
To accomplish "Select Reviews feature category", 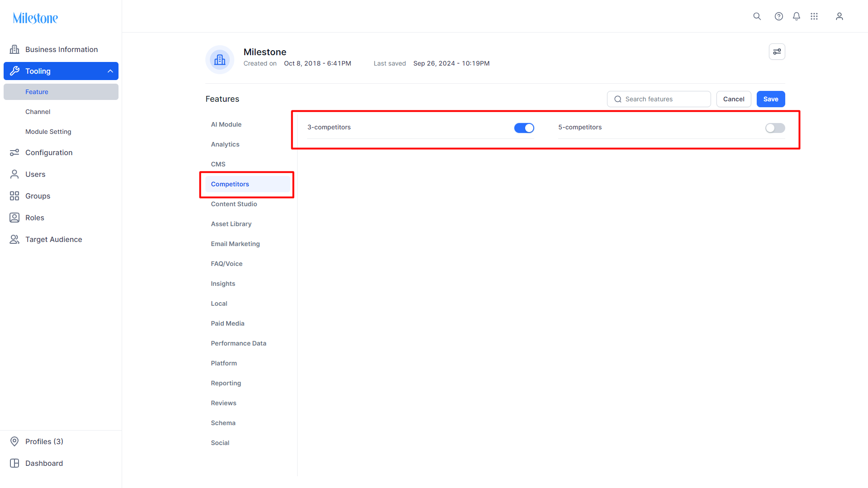I will click(248, 403).
